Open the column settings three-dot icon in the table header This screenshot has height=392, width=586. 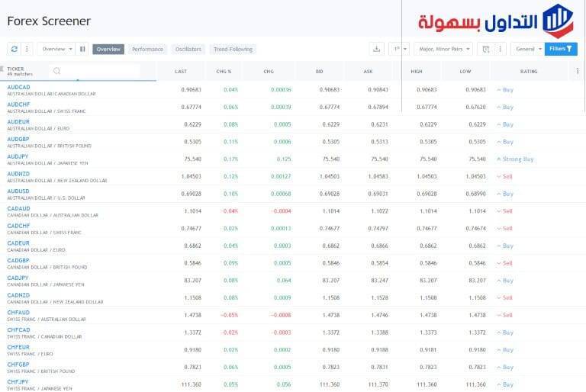click(x=578, y=71)
